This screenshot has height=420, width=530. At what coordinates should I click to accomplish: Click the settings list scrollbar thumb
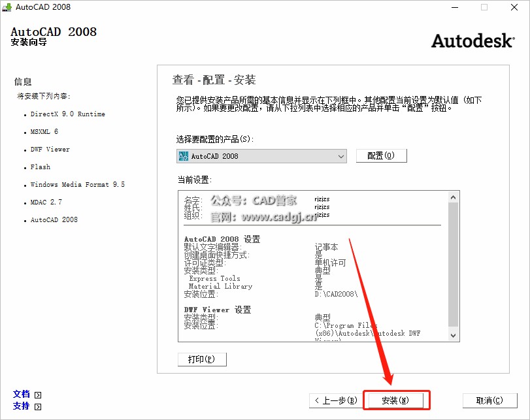(454, 265)
